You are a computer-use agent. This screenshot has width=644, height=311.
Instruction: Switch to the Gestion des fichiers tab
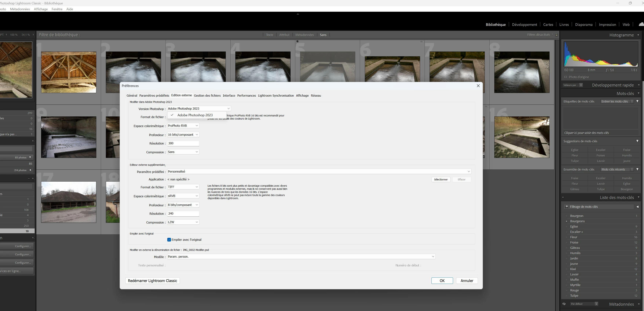[207, 96]
